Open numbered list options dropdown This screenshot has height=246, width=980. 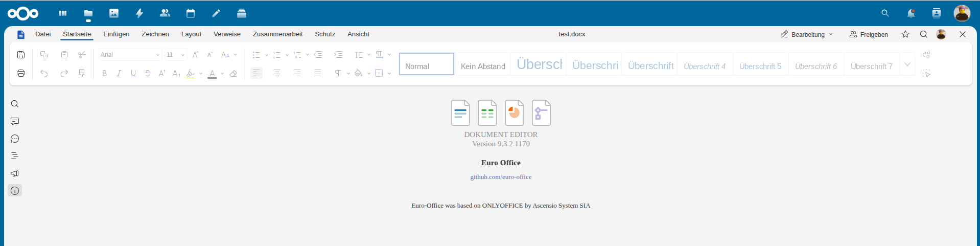(x=287, y=55)
